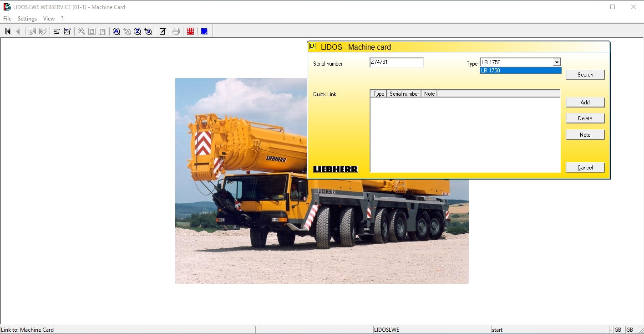This screenshot has width=644, height=334.
Task: Click the Delete button
Action: tap(585, 118)
